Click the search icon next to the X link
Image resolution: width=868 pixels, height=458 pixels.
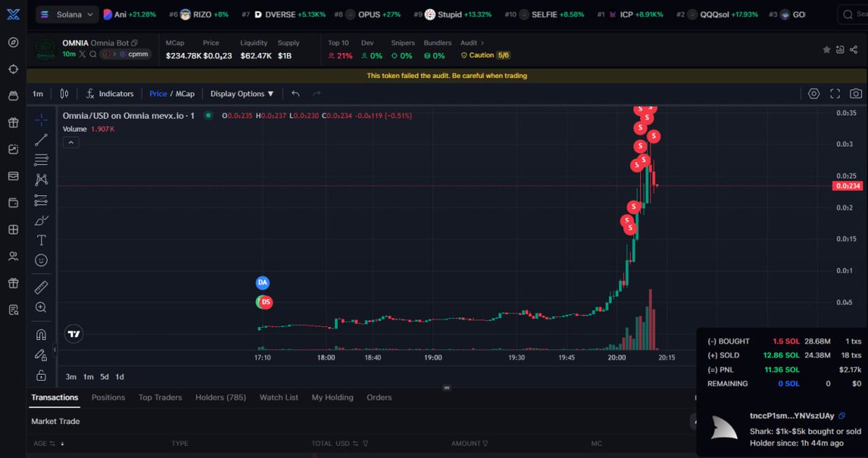click(x=93, y=54)
